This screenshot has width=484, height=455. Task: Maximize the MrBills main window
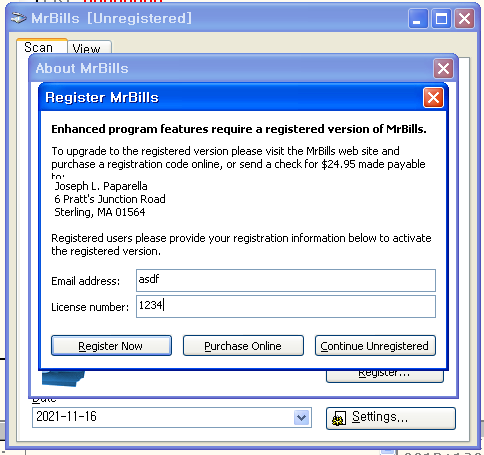pyautogui.click(x=441, y=19)
